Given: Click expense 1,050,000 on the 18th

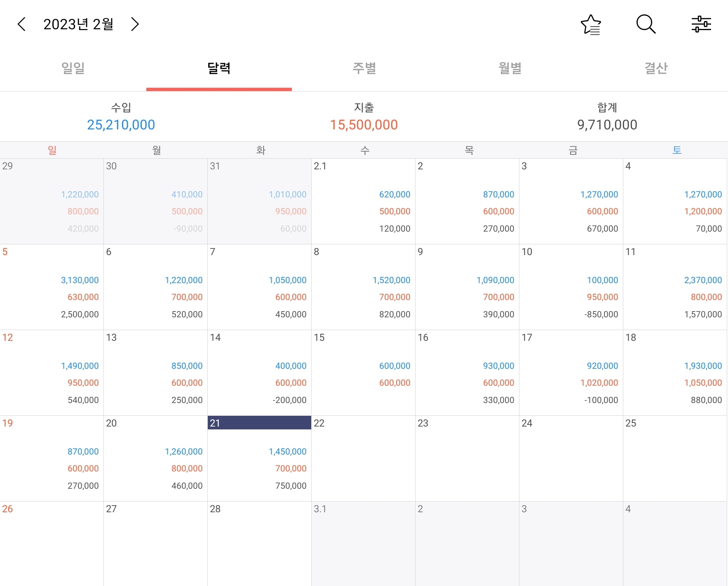Looking at the screenshot, I should (x=703, y=383).
